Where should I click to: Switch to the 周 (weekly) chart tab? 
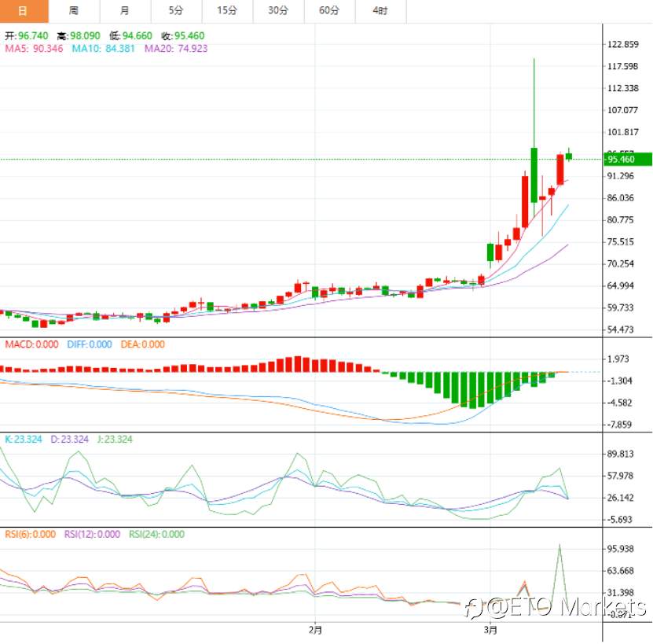click(74, 12)
